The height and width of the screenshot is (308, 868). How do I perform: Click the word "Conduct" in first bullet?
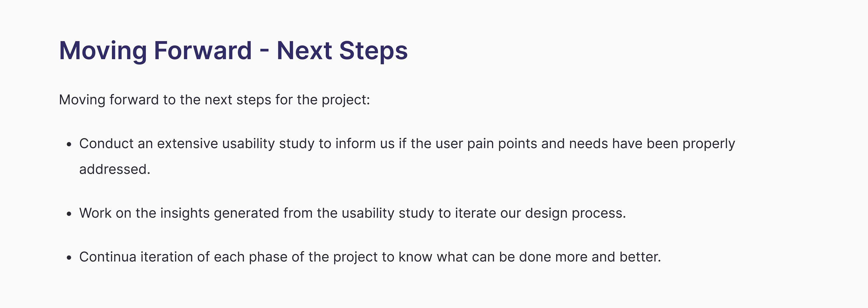(x=106, y=144)
